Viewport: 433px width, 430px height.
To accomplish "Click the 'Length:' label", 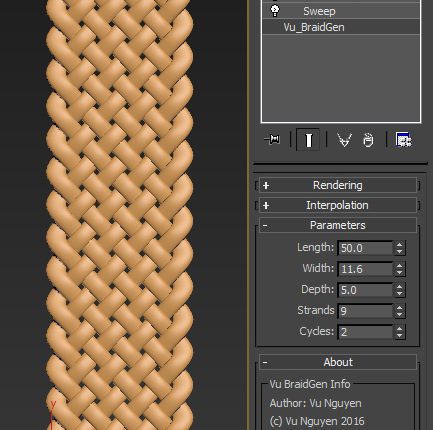I will [x=315, y=248].
